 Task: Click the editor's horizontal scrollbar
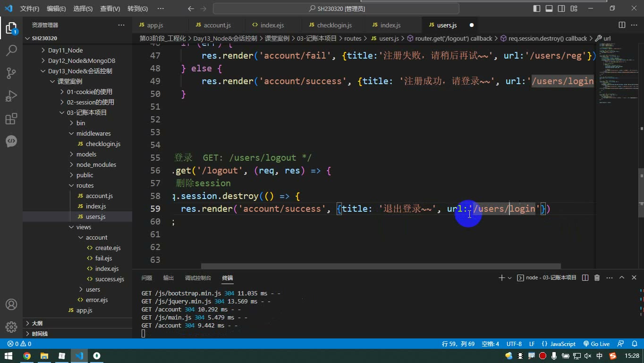tap(381, 266)
